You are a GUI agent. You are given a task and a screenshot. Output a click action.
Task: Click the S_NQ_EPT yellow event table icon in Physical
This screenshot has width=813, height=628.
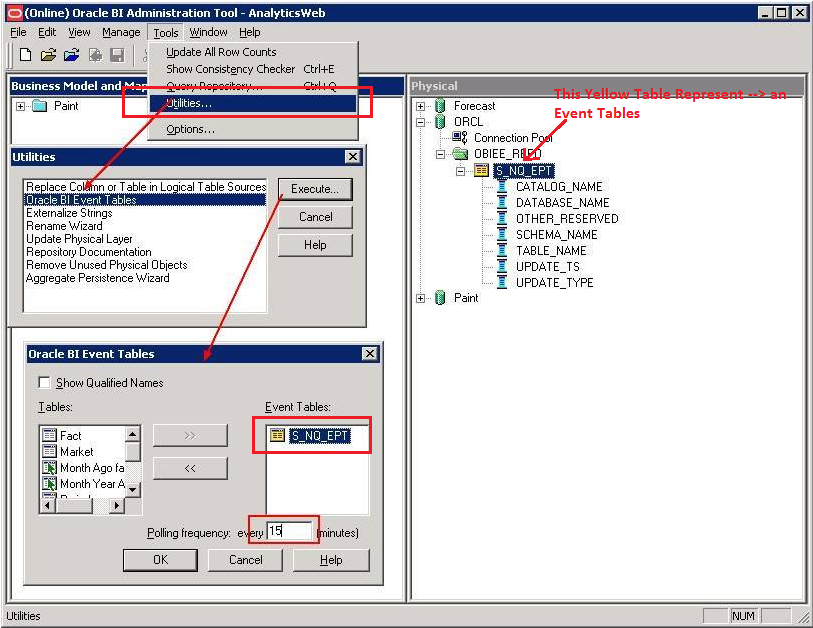coord(481,170)
